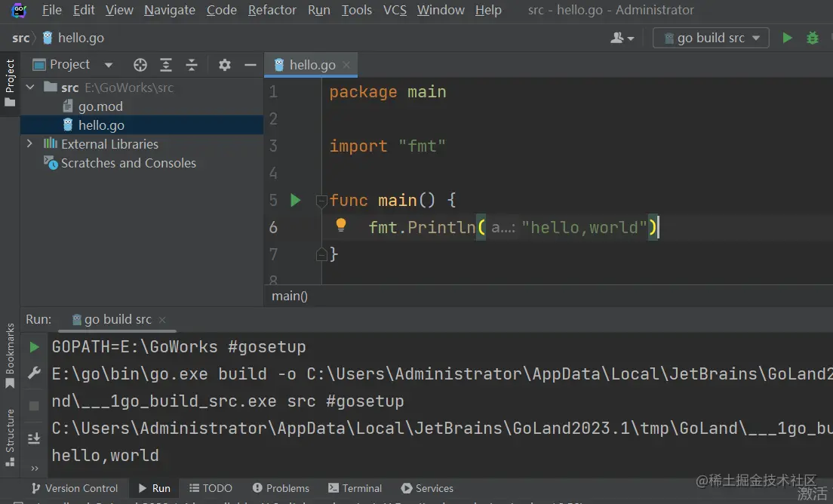Open the Problems tool window
The width and height of the screenshot is (833, 504).
click(281, 488)
